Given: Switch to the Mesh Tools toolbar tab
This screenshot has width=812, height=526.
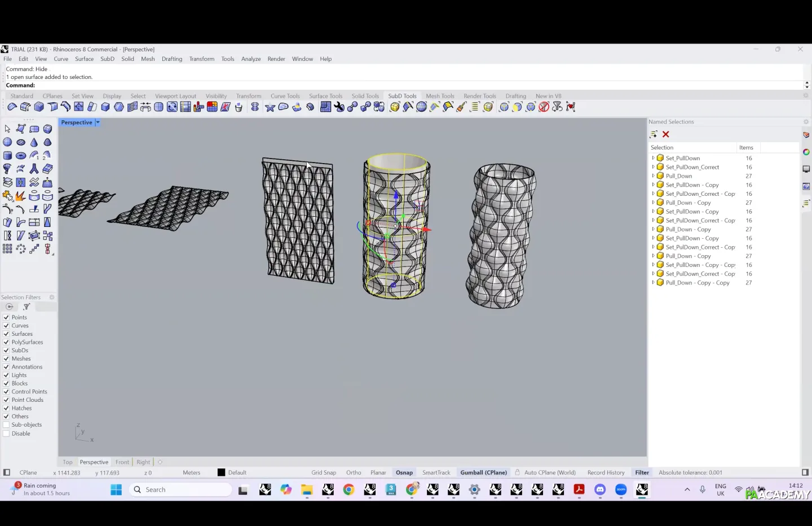Looking at the screenshot, I should (440, 96).
